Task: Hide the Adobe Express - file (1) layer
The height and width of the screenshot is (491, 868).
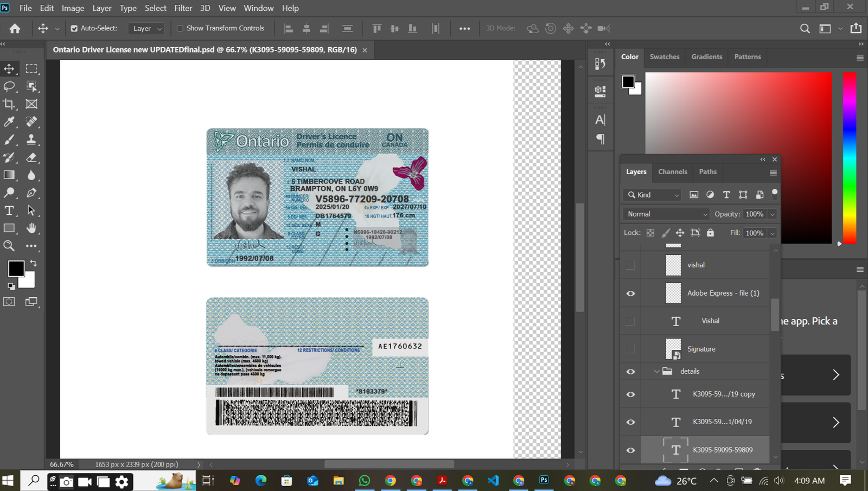Action: tap(630, 294)
